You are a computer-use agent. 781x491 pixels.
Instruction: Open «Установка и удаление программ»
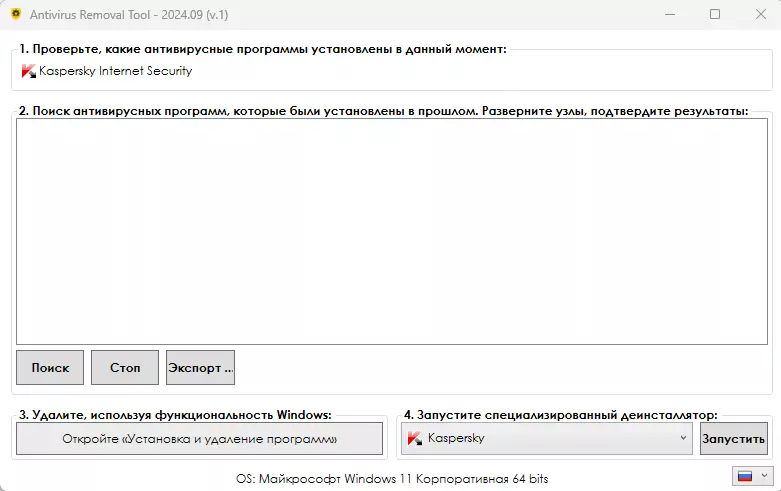pyautogui.click(x=199, y=439)
